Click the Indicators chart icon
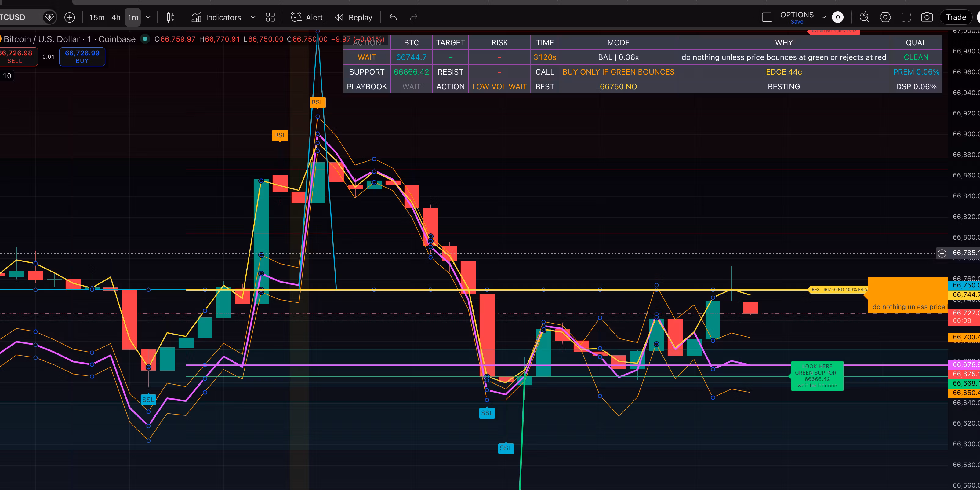This screenshot has height=490, width=980. (196, 17)
